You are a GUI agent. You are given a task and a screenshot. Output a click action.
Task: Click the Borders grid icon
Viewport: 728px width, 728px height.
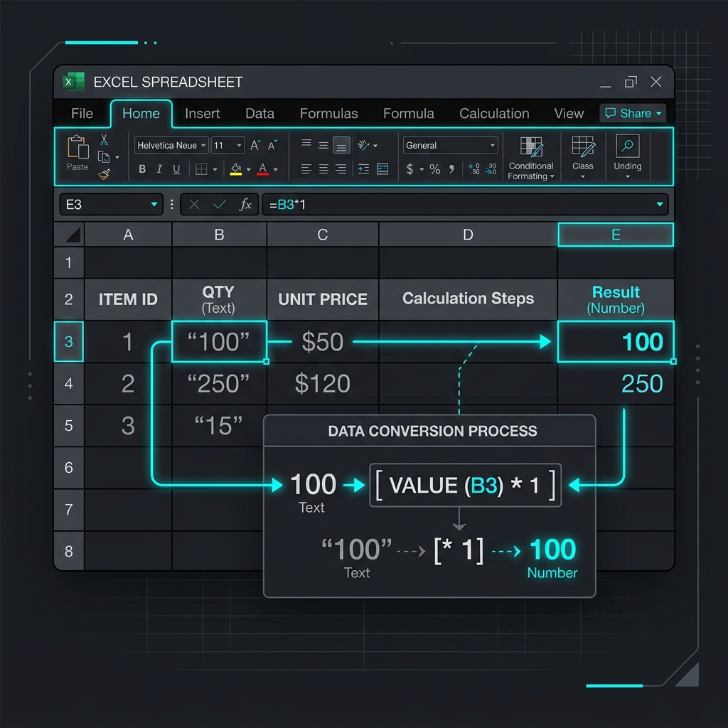[x=201, y=169]
